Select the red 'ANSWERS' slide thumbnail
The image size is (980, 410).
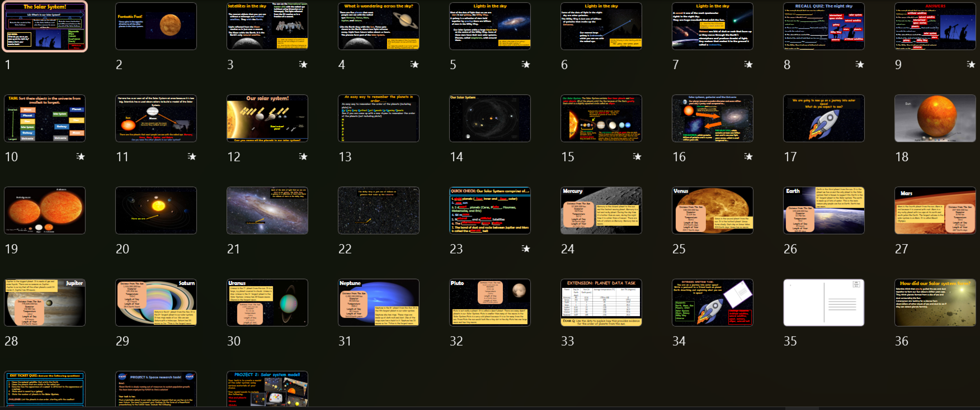coord(935,26)
